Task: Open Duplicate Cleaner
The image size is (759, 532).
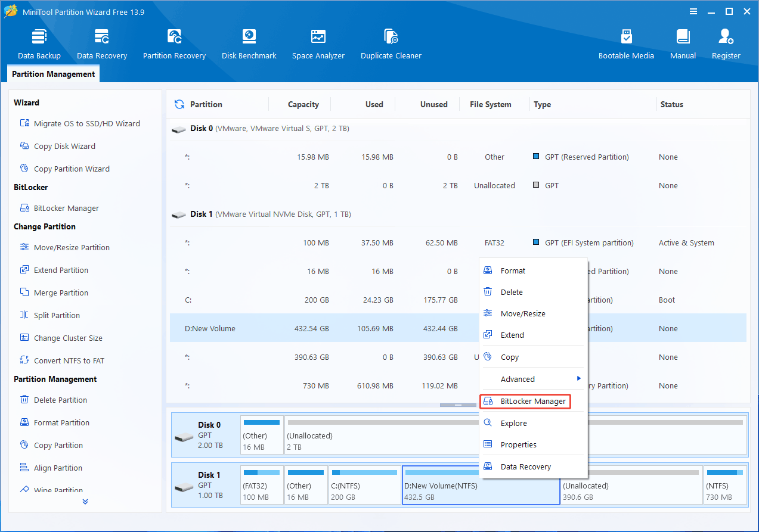Action: click(x=391, y=43)
